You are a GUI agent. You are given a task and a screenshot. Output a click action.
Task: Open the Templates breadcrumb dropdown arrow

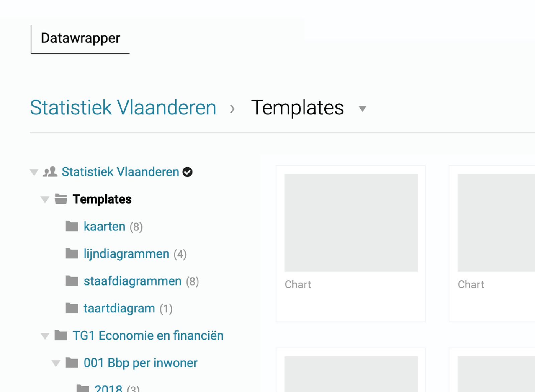(362, 109)
